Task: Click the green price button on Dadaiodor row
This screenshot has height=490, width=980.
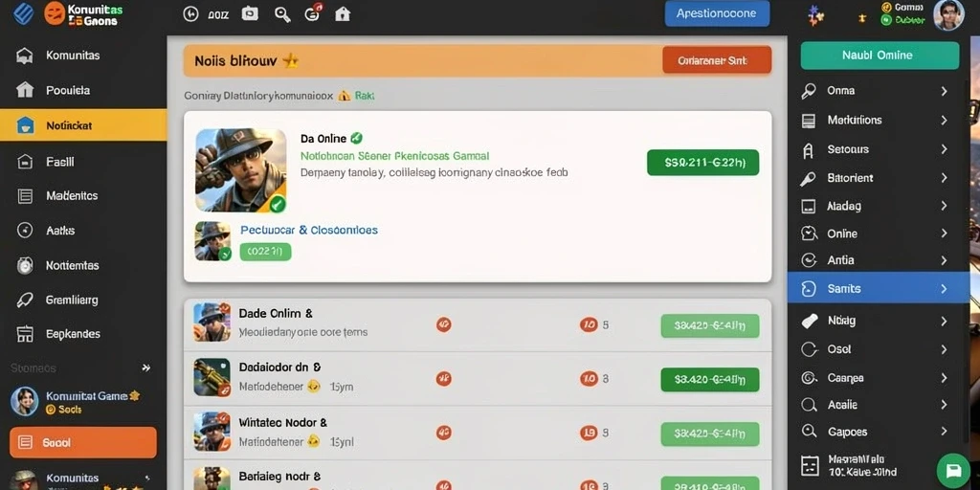Action: point(710,379)
